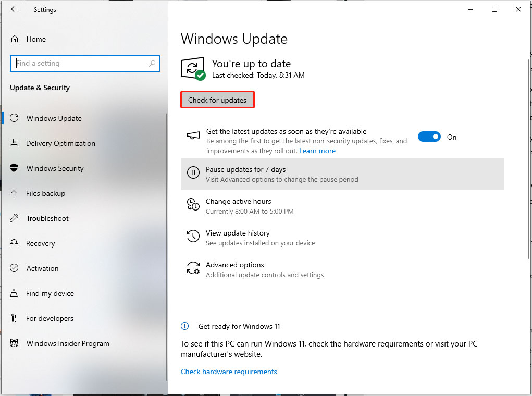Image resolution: width=532 pixels, height=396 pixels.
Task: Click the active hours clock icon
Action: click(x=193, y=204)
